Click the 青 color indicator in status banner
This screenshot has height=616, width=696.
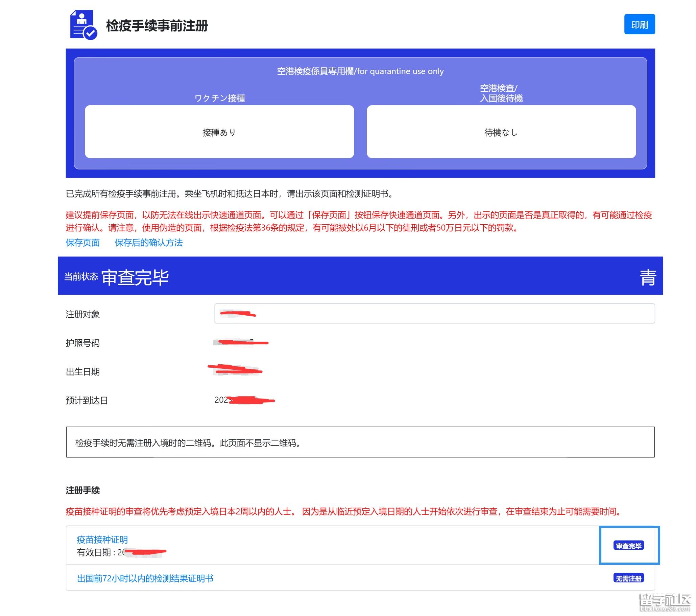648,277
